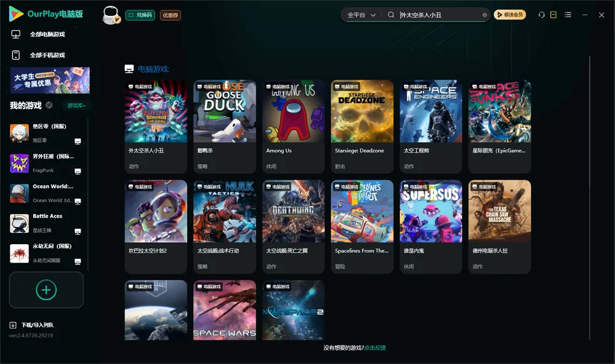Open the list menu icon in title bar
This screenshot has height=364, width=615.
click(x=568, y=15)
